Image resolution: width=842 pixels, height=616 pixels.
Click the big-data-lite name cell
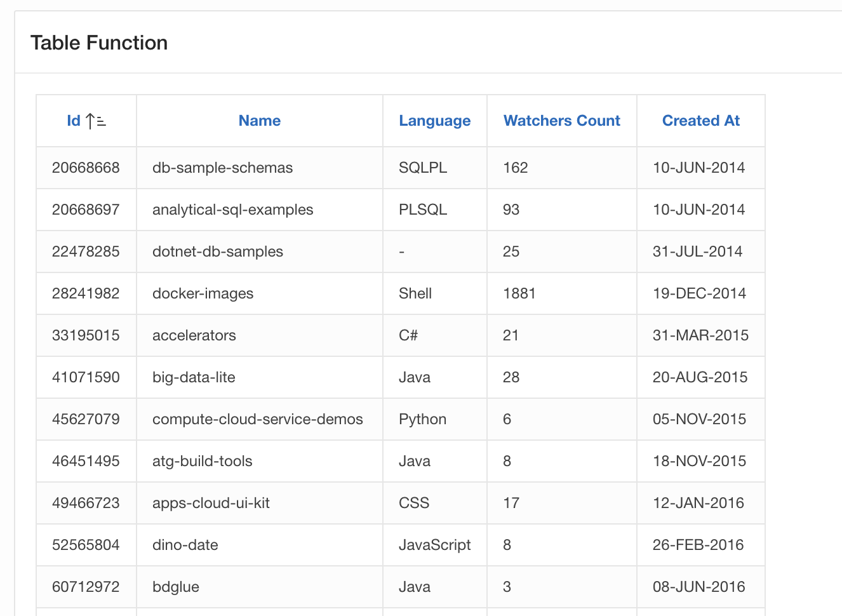point(194,377)
